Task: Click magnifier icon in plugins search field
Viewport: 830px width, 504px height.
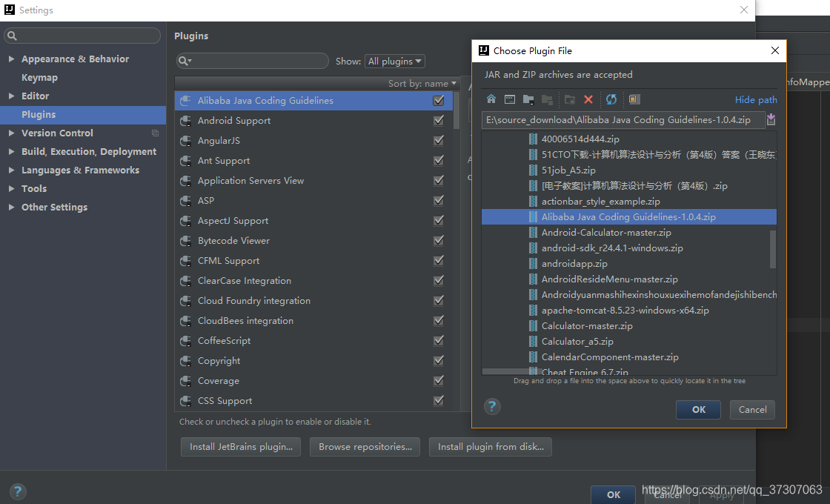Action: click(x=185, y=61)
